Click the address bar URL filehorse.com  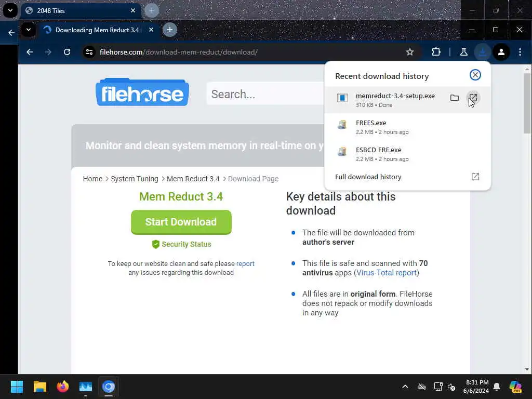coord(179,52)
